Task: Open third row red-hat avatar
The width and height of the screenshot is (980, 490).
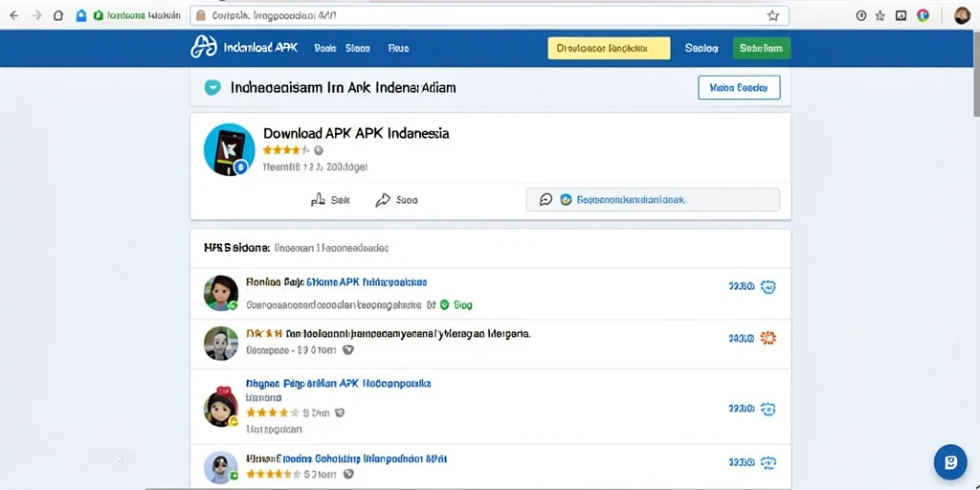Action: click(x=221, y=406)
